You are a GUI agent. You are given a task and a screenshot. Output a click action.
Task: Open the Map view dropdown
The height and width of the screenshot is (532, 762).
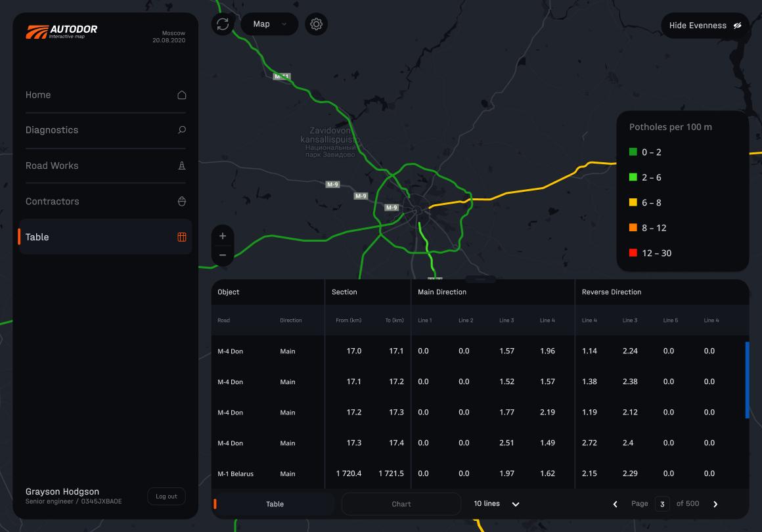(270, 24)
